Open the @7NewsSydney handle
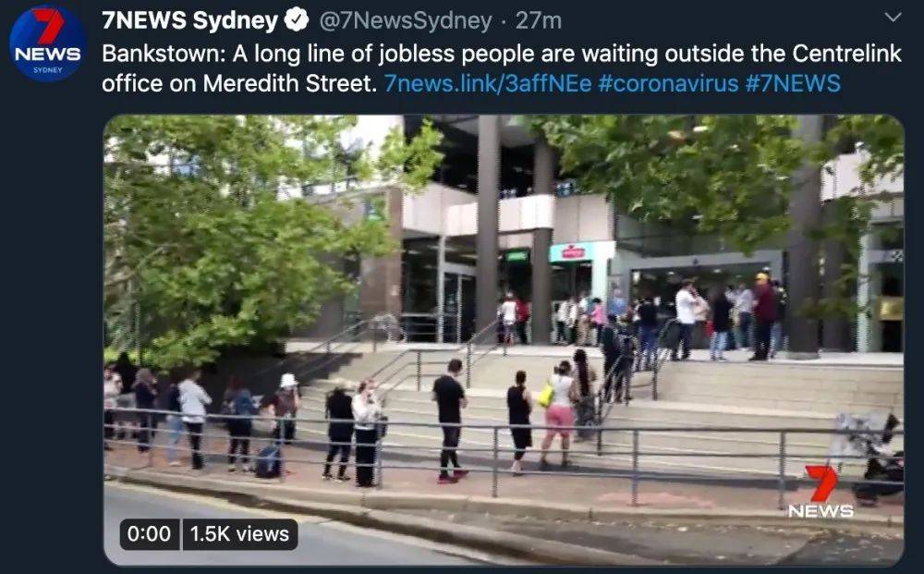The height and width of the screenshot is (574, 924). pyautogui.click(x=406, y=21)
